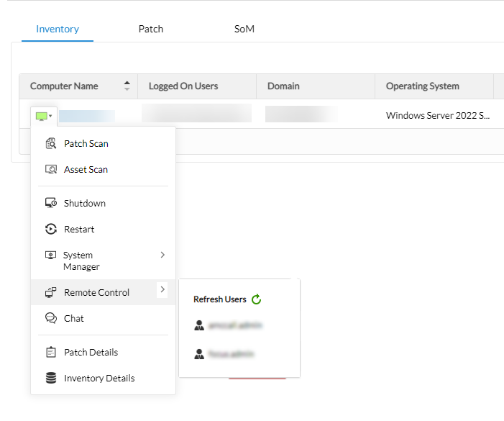504x421 pixels.
Task: Click the green Refresh Users icon
Action: (x=256, y=299)
